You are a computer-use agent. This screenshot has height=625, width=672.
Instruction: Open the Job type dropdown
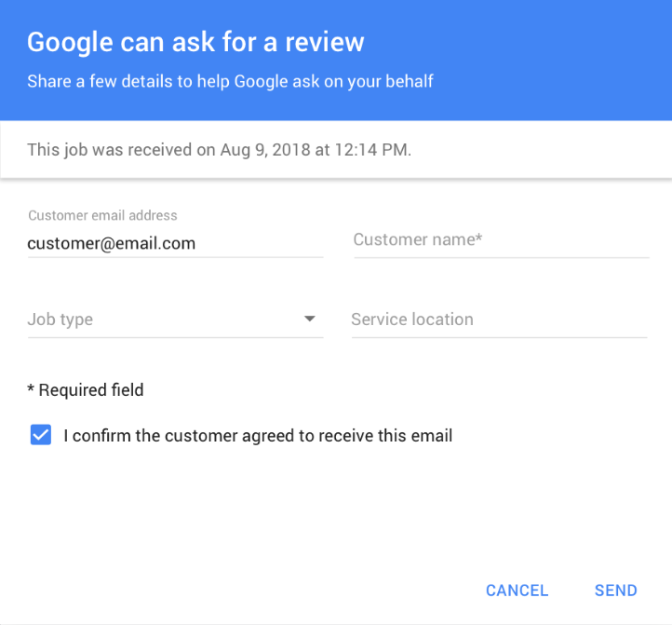pos(175,319)
